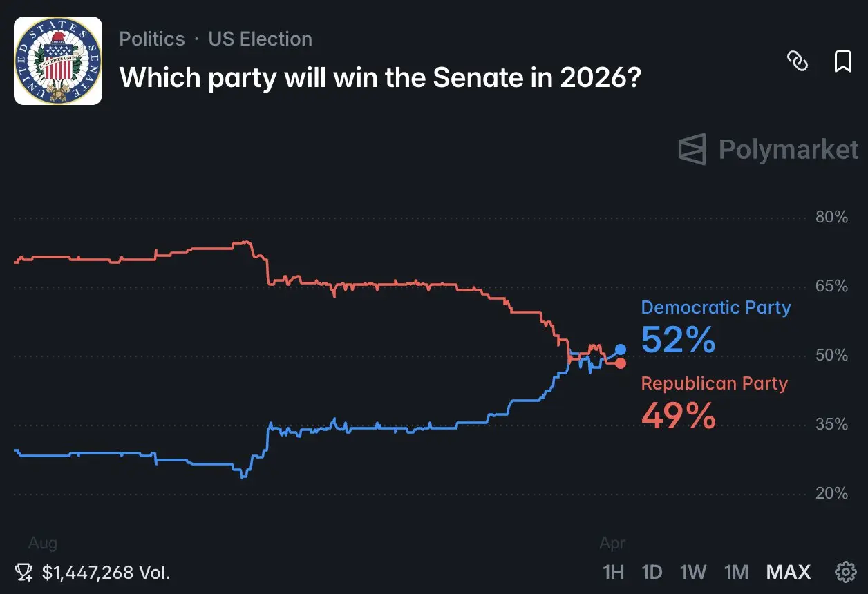Click the market title heading

[x=381, y=78]
